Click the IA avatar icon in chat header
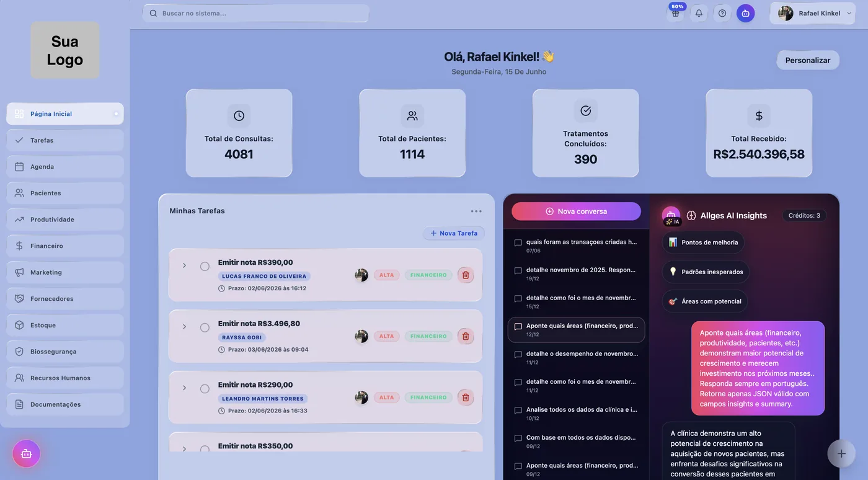868x480 pixels. pyautogui.click(x=671, y=215)
